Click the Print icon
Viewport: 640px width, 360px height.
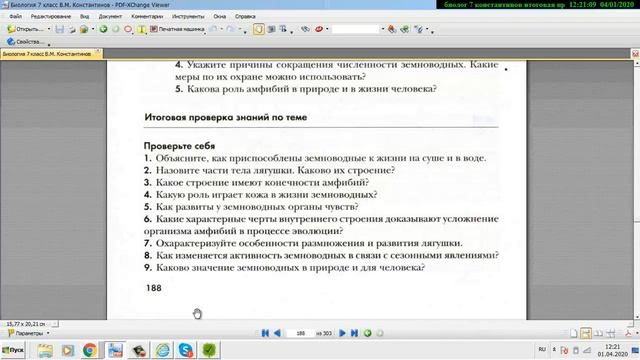click(x=72, y=29)
